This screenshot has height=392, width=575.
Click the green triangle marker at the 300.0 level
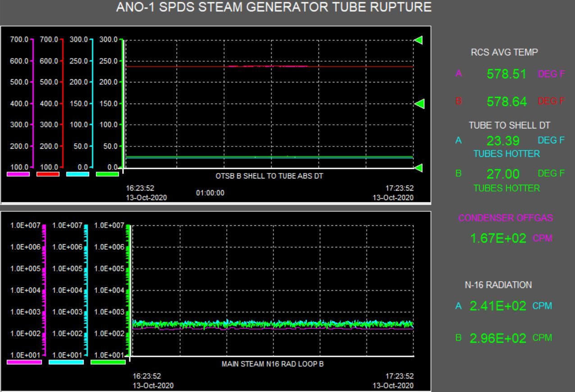419,40
